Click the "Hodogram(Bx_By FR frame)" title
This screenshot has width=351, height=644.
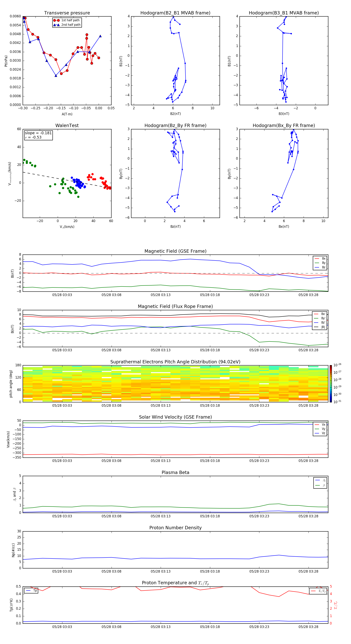coord(284,125)
